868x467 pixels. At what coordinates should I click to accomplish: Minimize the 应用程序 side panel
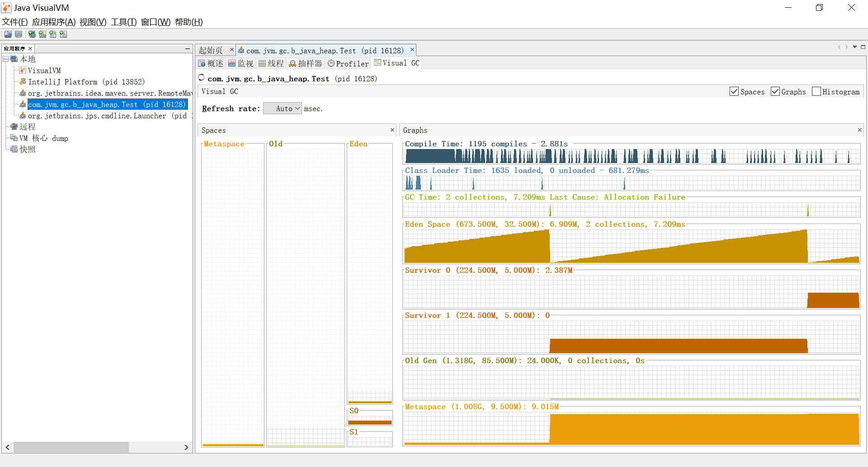(x=188, y=49)
